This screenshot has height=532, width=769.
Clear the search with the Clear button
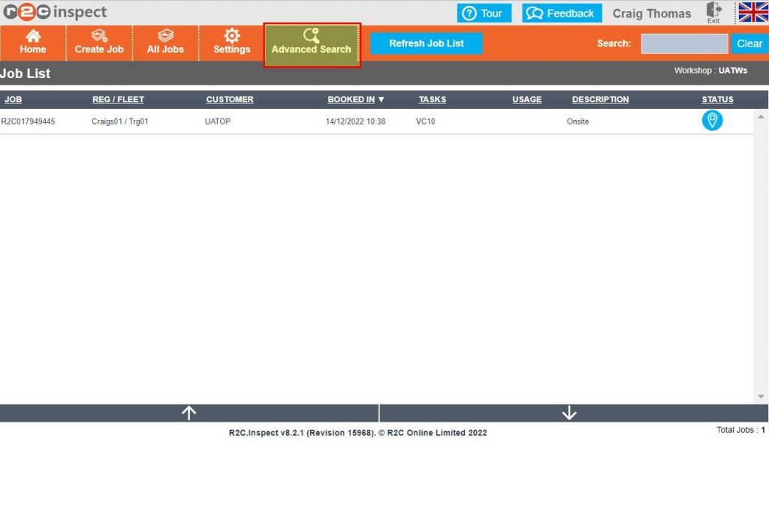pos(749,44)
